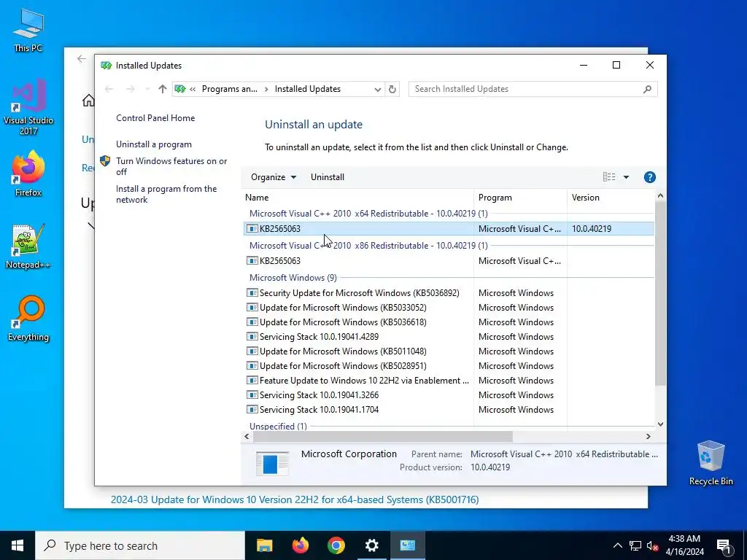The width and height of the screenshot is (747, 560).
Task: Click Programs and Features breadcrumb
Action: click(230, 89)
